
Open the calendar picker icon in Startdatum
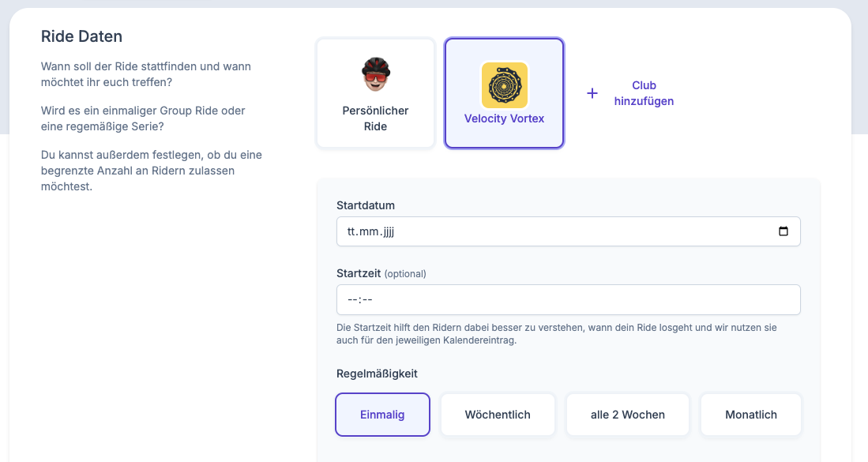tap(783, 231)
